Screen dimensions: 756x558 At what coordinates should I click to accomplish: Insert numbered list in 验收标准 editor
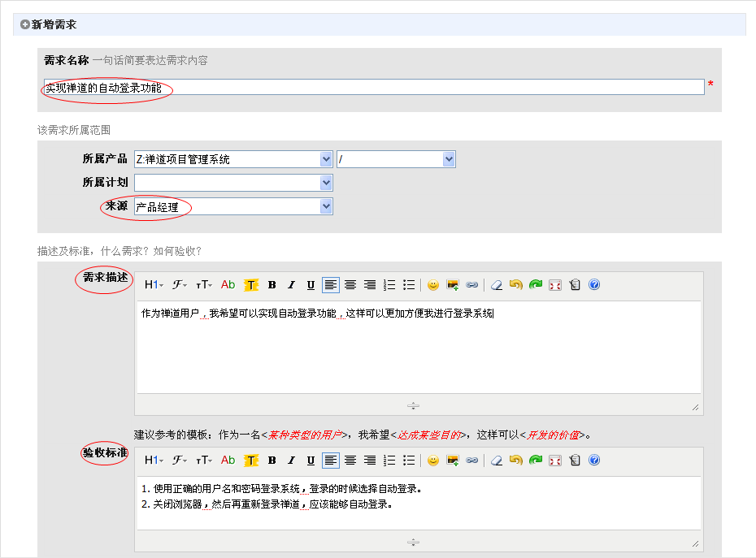click(389, 461)
